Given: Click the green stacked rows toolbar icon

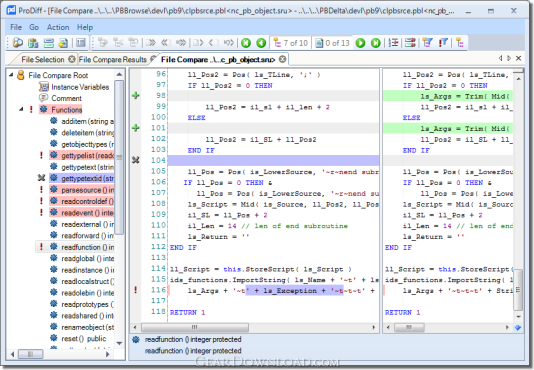Looking at the screenshot, I should click(48, 43).
